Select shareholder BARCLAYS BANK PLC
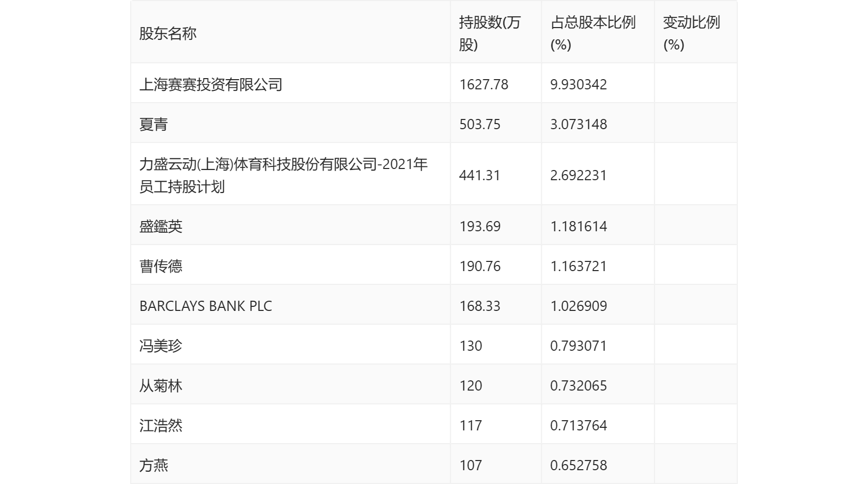Image resolution: width=868 pixels, height=484 pixels. (206, 306)
